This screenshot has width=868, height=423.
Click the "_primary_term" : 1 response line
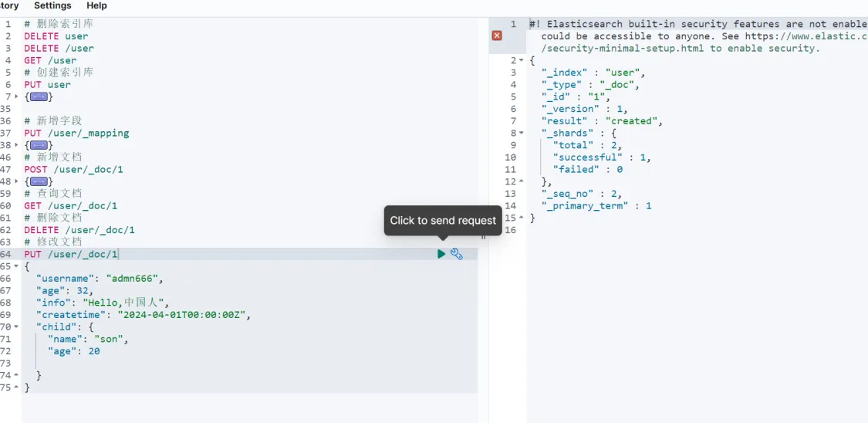click(596, 206)
